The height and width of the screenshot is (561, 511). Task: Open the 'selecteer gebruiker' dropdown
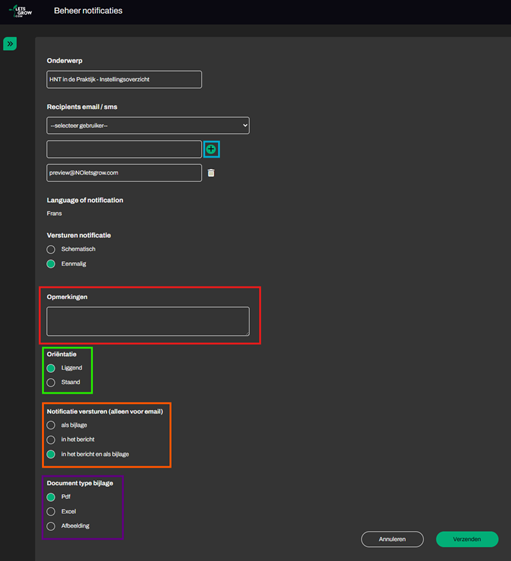click(148, 126)
